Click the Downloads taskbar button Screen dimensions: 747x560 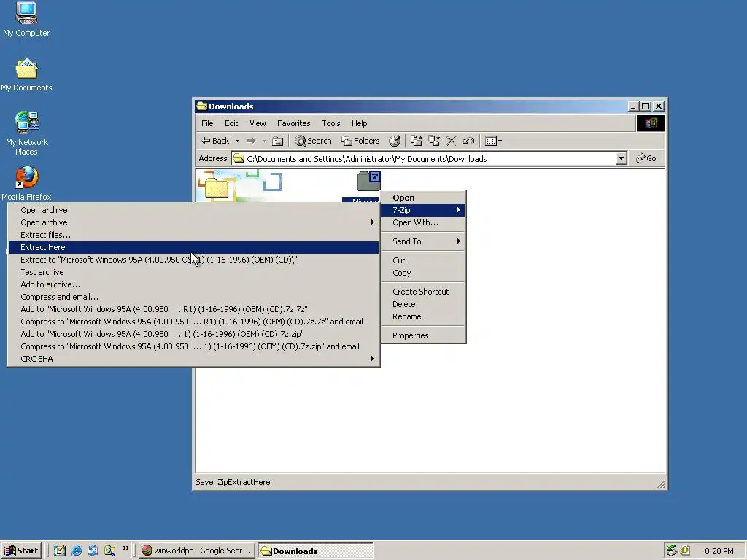click(x=315, y=551)
